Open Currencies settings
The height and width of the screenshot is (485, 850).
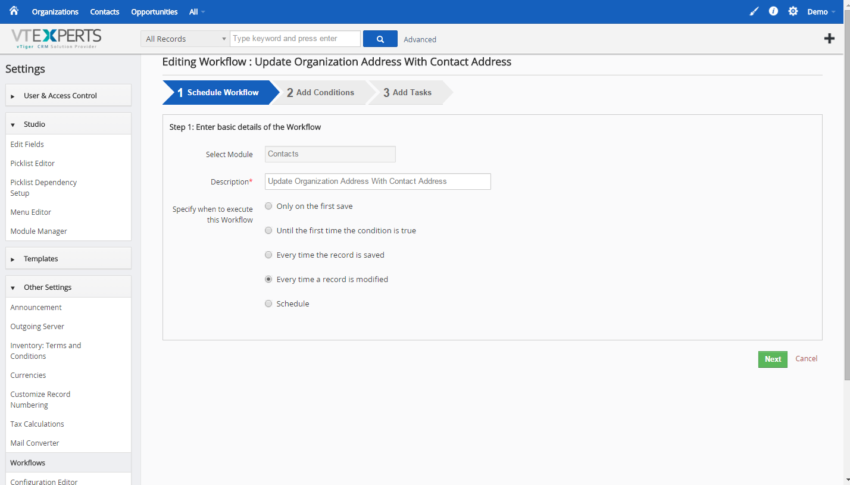point(28,375)
